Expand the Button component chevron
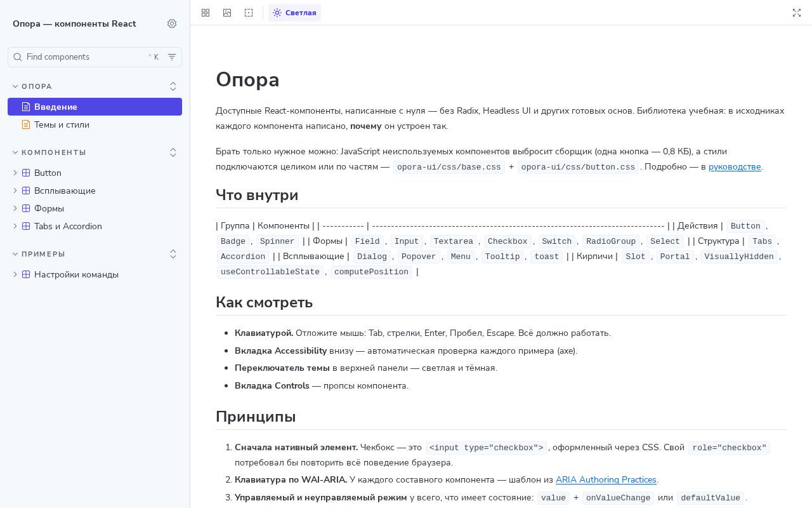Screen dimensions: 812x508 (x=15, y=173)
